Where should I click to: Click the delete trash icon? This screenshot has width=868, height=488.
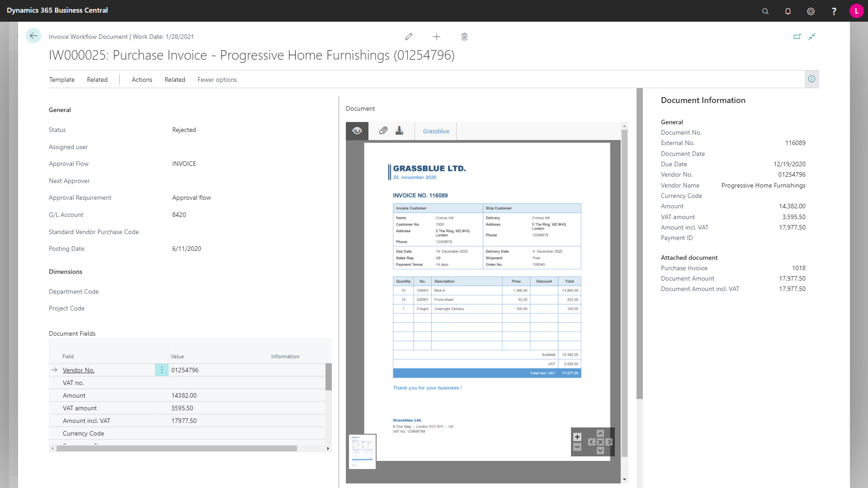(x=464, y=36)
